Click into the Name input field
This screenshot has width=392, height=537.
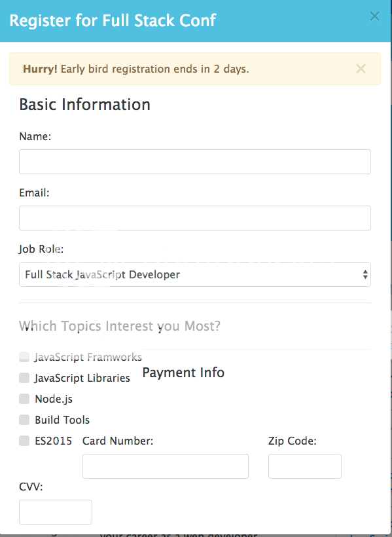click(195, 162)
